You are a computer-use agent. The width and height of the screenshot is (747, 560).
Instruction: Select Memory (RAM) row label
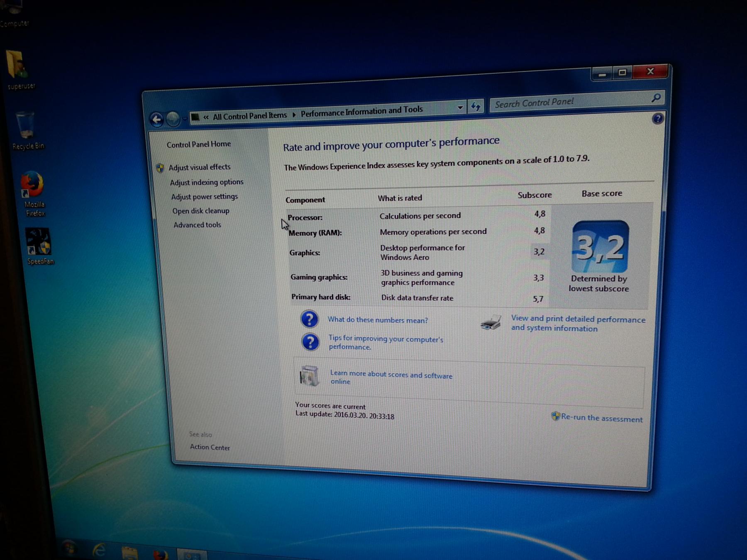point(315,233)
